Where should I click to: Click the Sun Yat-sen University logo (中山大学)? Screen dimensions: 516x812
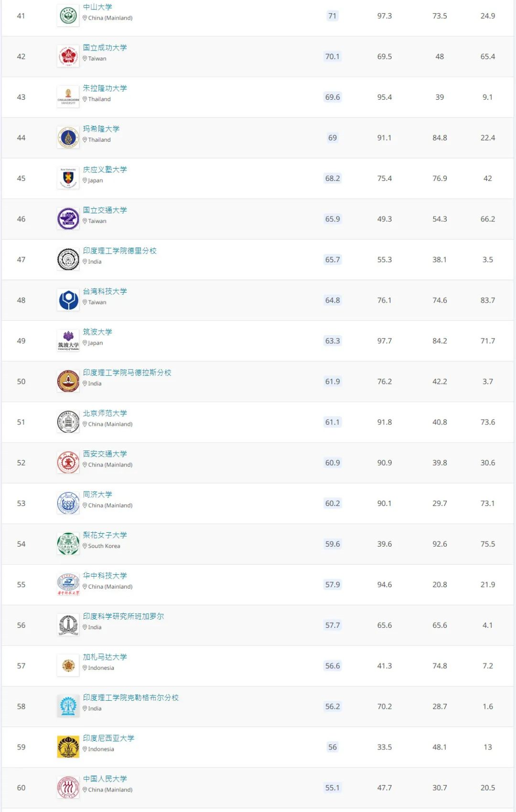(68, 16)
